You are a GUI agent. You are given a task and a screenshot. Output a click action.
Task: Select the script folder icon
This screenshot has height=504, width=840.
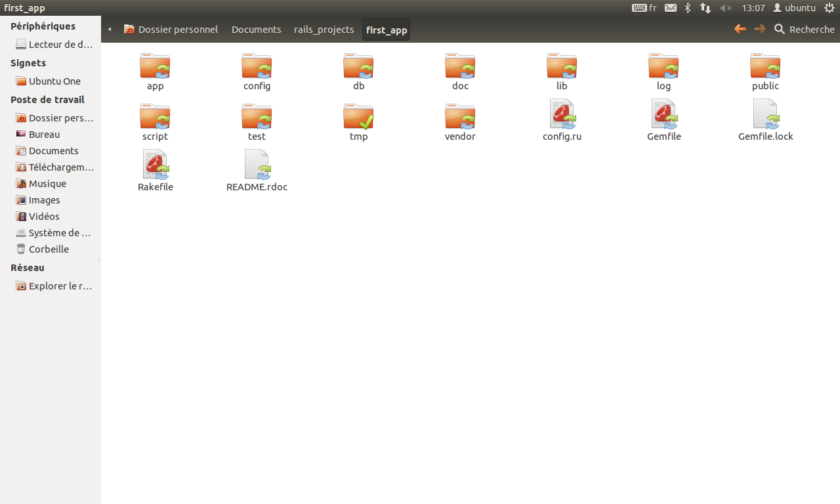[155, 117]
